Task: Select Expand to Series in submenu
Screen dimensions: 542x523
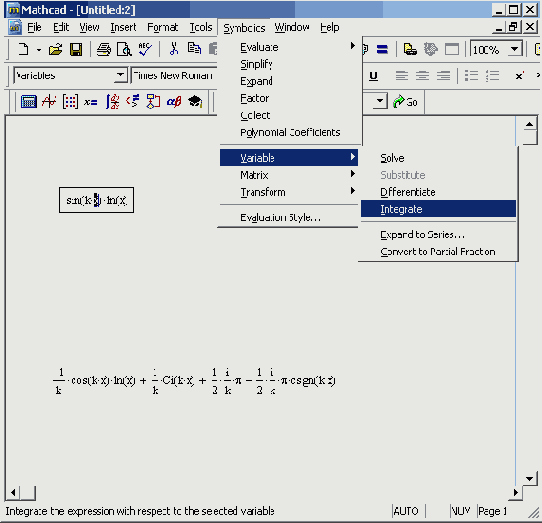Action: click(x=438, y=235)
